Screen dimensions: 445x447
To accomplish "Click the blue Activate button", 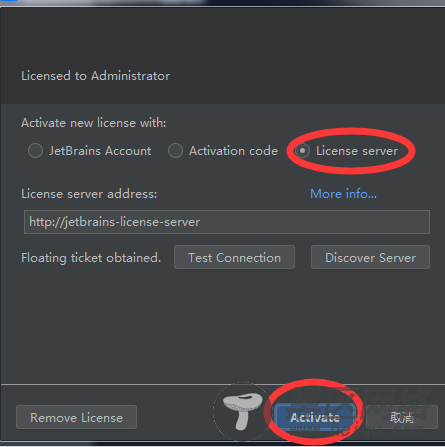I will [x=315, y=417].
